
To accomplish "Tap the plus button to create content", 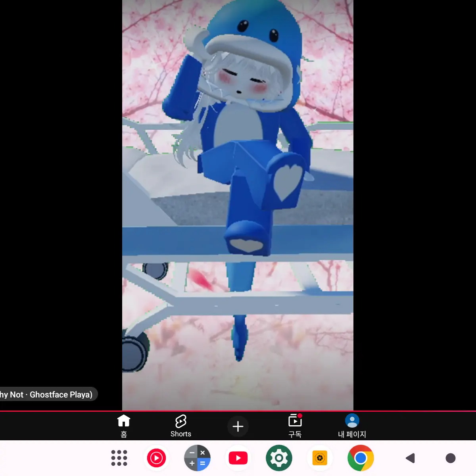I will [x=238, y=426].
